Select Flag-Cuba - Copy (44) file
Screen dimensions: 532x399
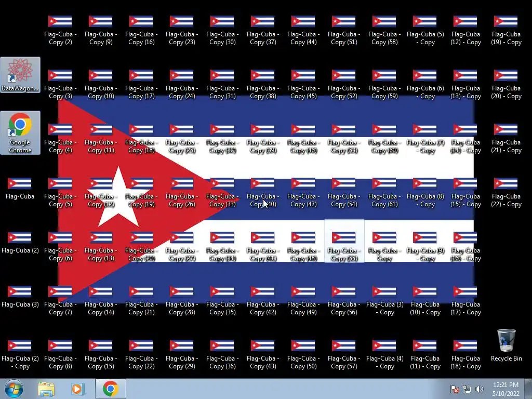click(303, 31)
